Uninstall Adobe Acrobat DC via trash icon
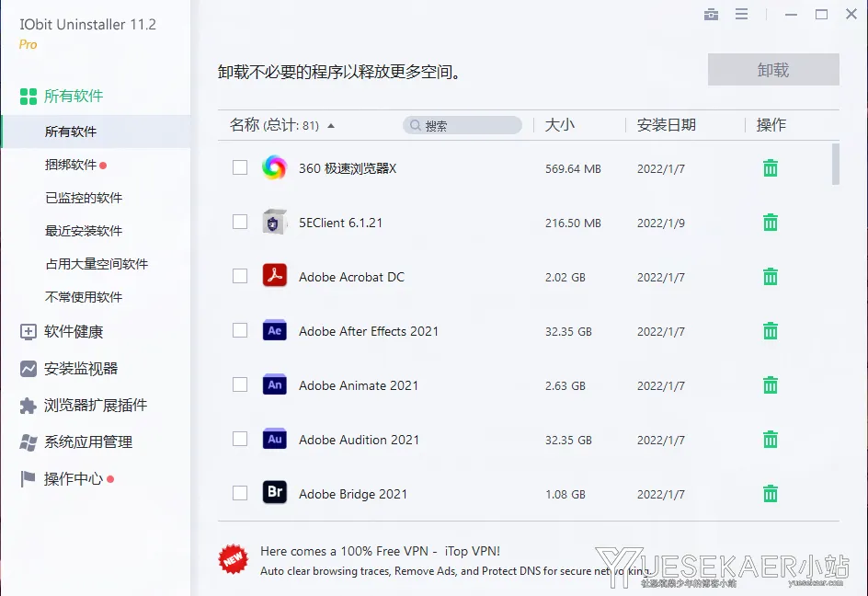 [x=770, y=277]
